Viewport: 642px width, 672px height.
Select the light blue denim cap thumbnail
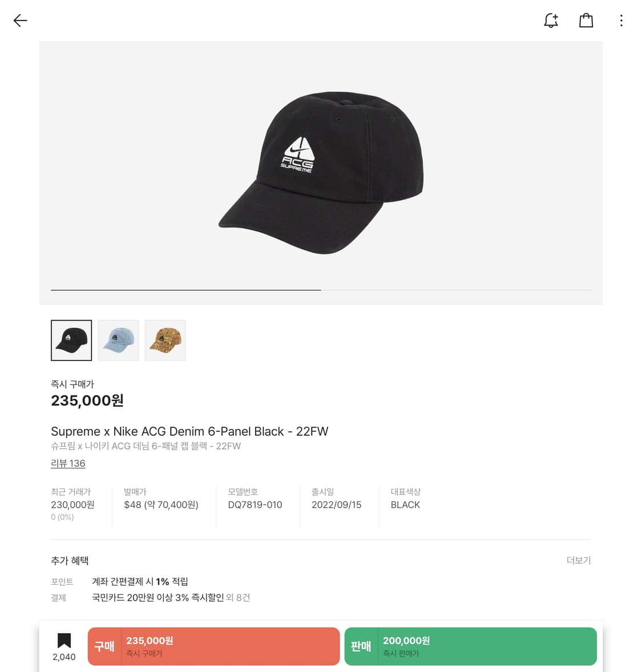[118, 341]
